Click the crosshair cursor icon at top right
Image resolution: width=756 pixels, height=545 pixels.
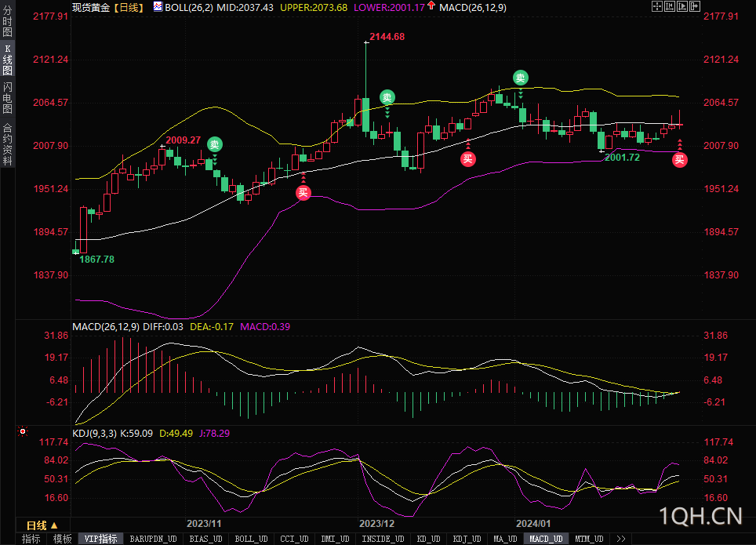(x=657, y=6)
